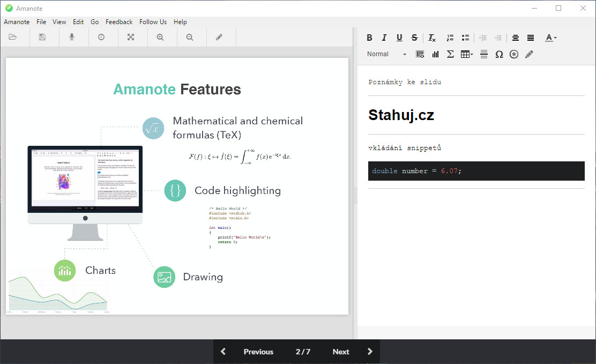The height and width of the screenshot is (364, 596).
Task: Go to the Next slide
Action: click(x=340, y=352)
